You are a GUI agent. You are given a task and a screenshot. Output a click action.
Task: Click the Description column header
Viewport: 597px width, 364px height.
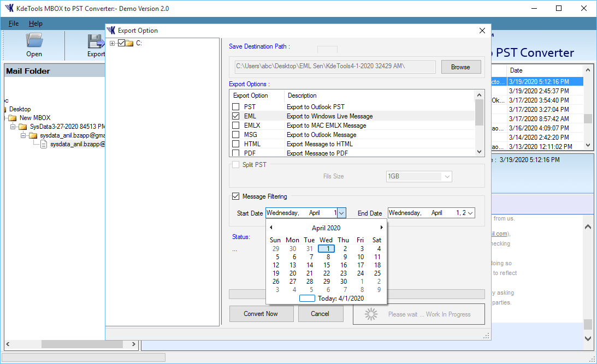point(379,96)
